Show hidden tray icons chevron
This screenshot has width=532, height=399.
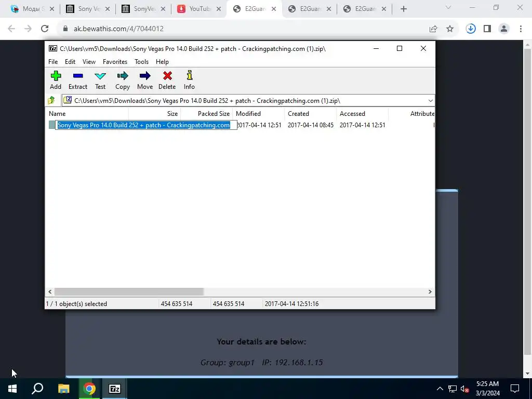click(440, 389)
